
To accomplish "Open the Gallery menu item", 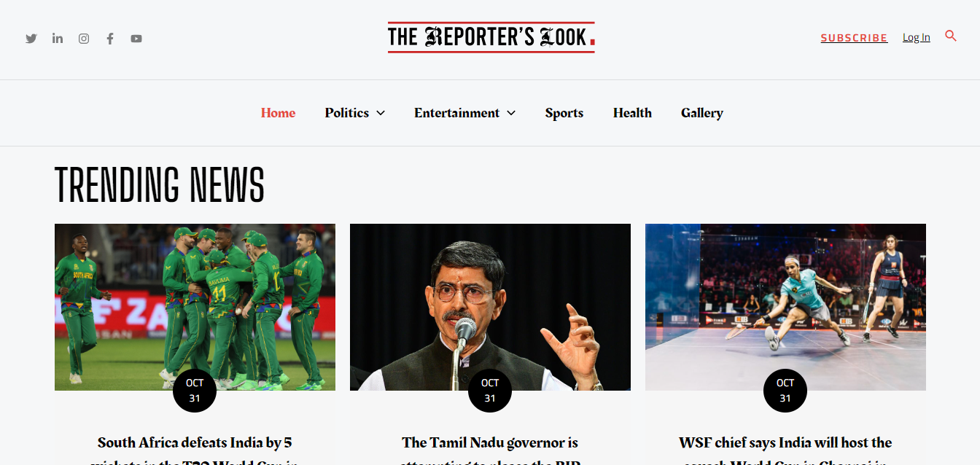I will point(702,113).
